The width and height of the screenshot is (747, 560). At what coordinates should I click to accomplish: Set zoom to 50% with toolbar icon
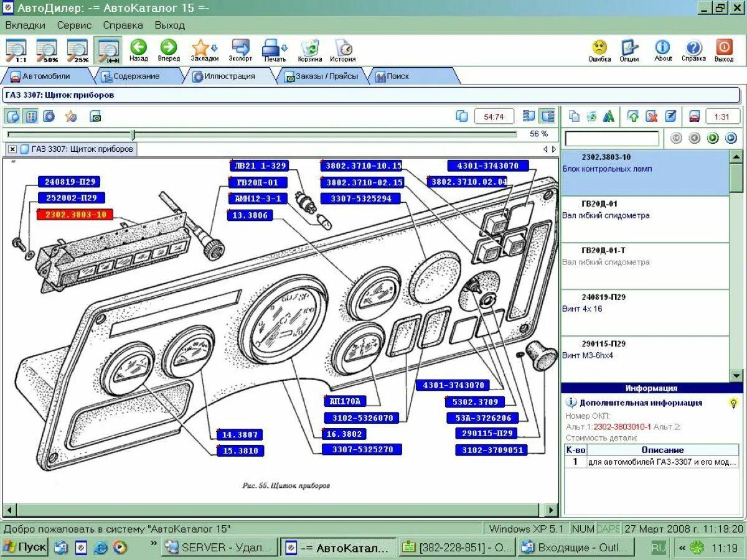(47, 50)
